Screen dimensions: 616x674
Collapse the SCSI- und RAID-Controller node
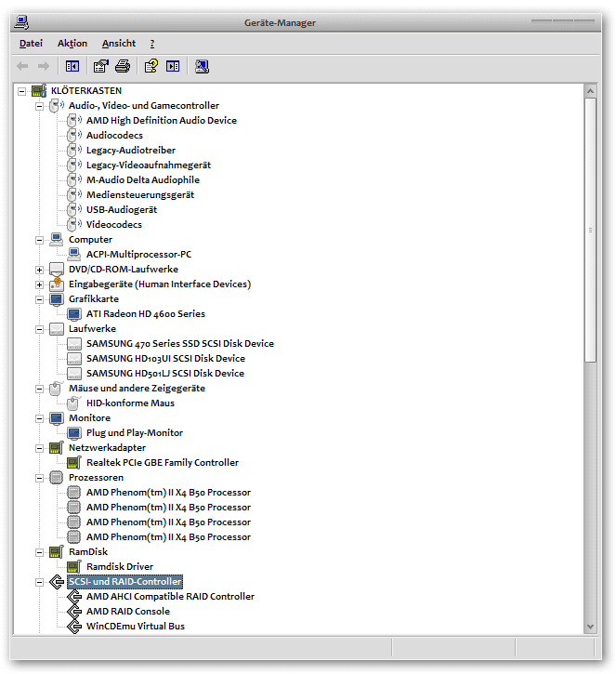point(40,582)
